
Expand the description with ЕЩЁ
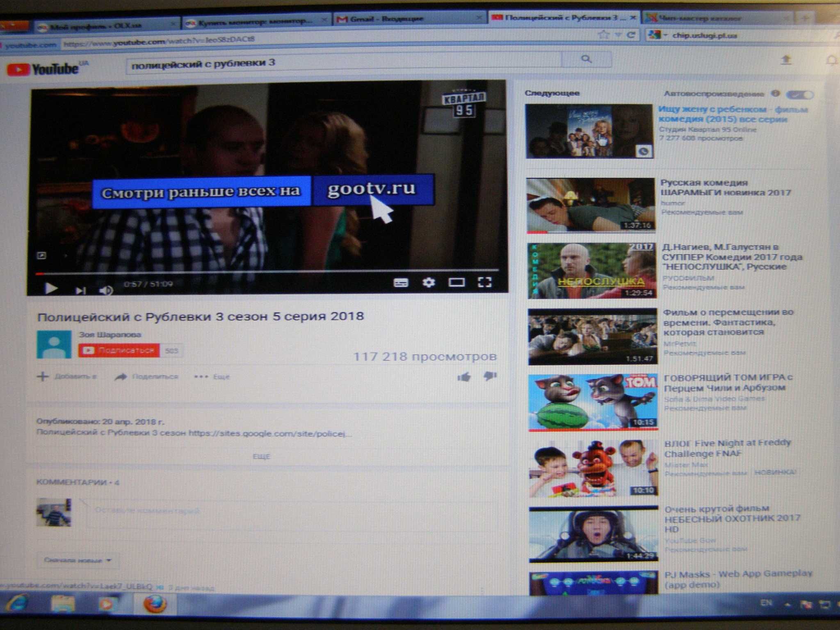(x=261, y=456)
